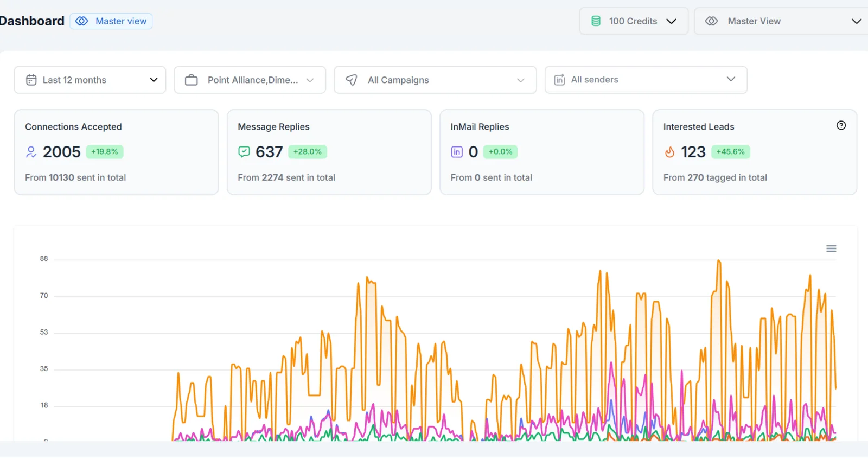The height and width of the screenshot is (459, 868).
Task: Click the green credits database icon
Action: click(596, 21)
